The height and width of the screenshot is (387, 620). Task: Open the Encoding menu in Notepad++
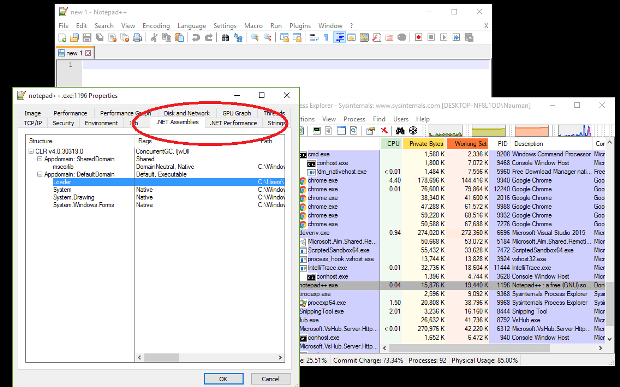click(156, 25)
